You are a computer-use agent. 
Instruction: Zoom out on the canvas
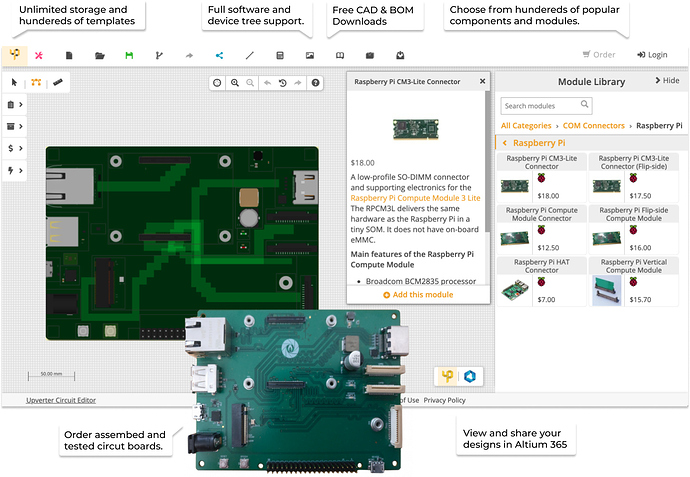click(250, 83)
